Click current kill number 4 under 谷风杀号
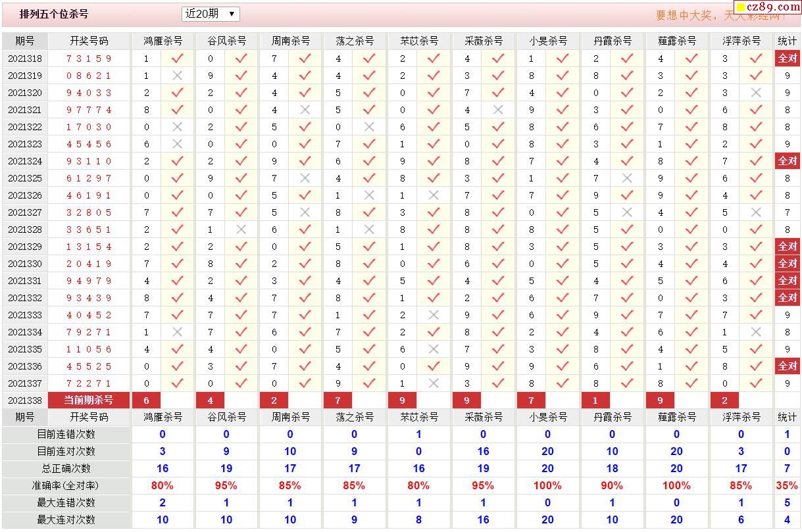 tap(211, 400)
